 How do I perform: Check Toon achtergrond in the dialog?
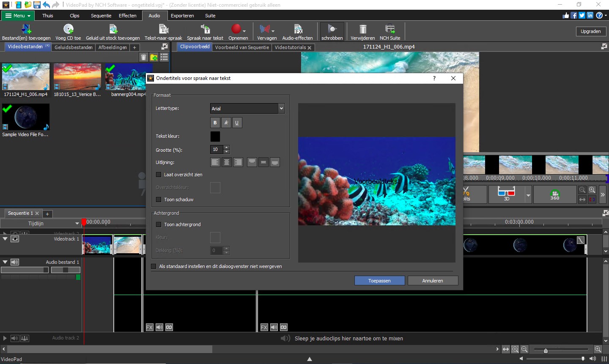click(159, 224)
